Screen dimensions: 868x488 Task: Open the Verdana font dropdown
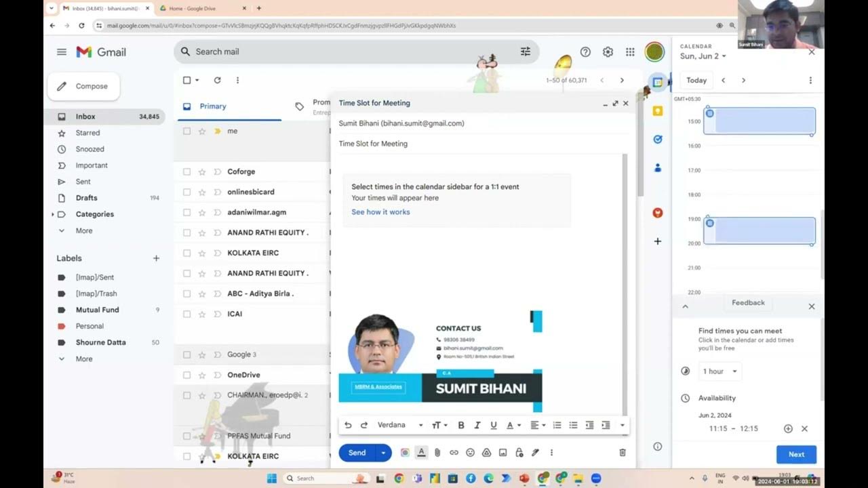(400, 425)
